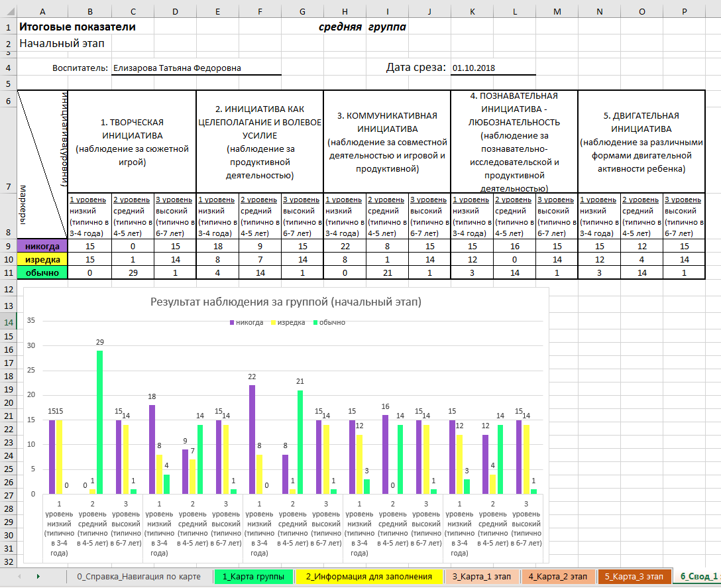
Task: Select column H header
Action: (345, 11)
